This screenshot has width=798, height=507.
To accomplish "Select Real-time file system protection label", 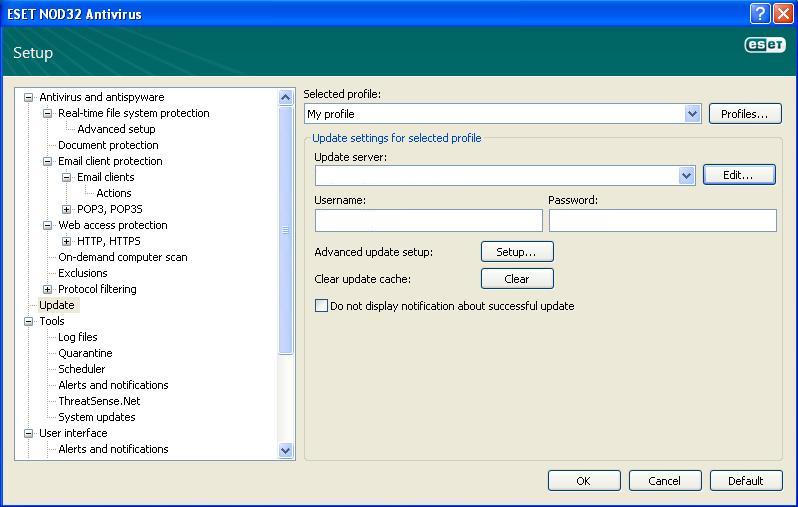I will [134, 113].
